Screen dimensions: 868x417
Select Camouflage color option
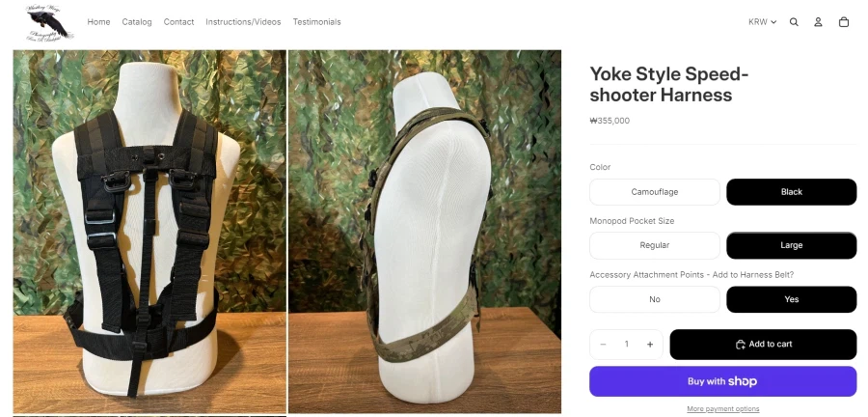(x=655, y=192)
